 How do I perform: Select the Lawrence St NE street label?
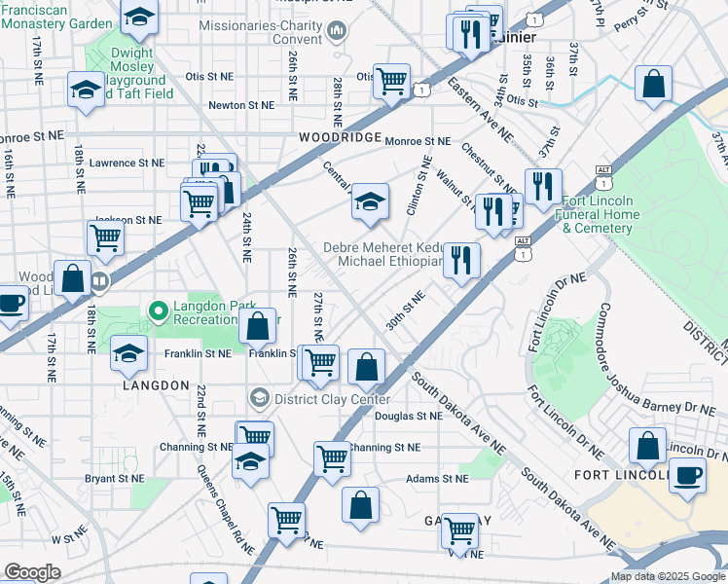[127, 163]
